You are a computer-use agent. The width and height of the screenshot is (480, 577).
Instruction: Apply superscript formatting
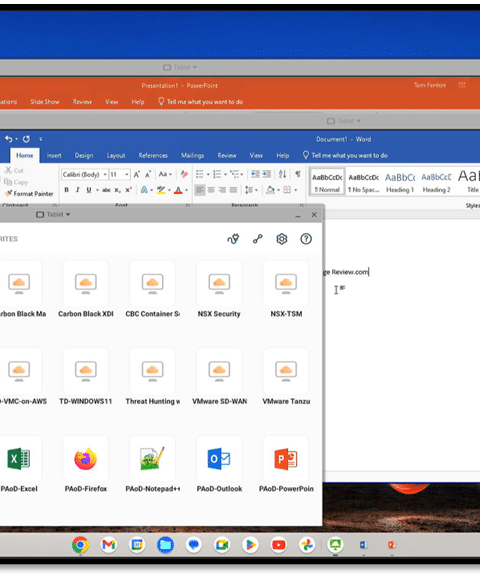pos(128,190)
